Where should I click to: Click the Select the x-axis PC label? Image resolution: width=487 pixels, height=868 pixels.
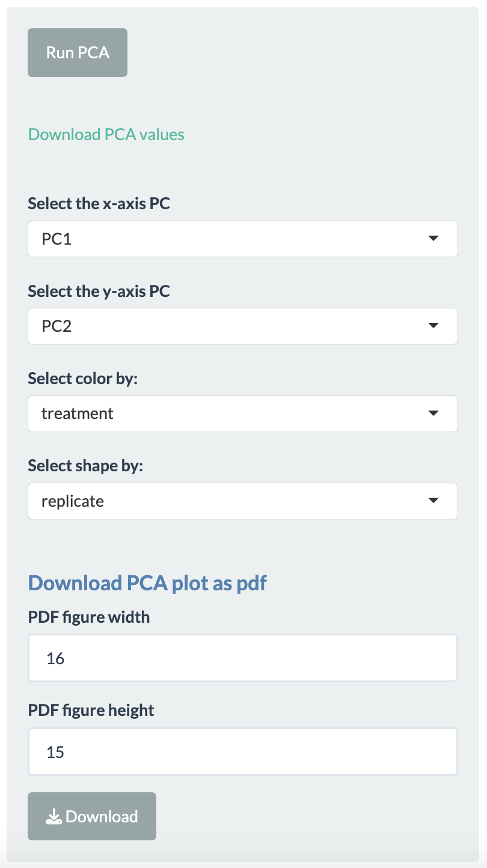[x=99, y=204]
